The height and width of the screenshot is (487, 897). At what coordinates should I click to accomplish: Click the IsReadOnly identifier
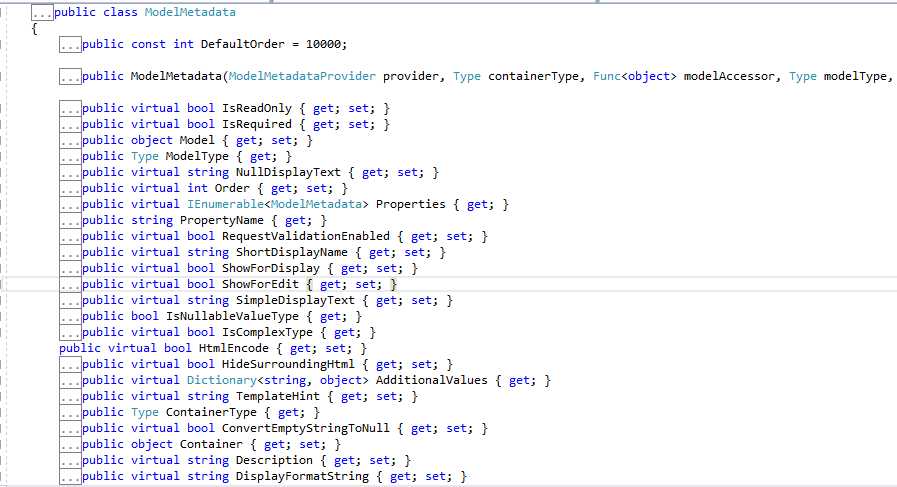257,108
